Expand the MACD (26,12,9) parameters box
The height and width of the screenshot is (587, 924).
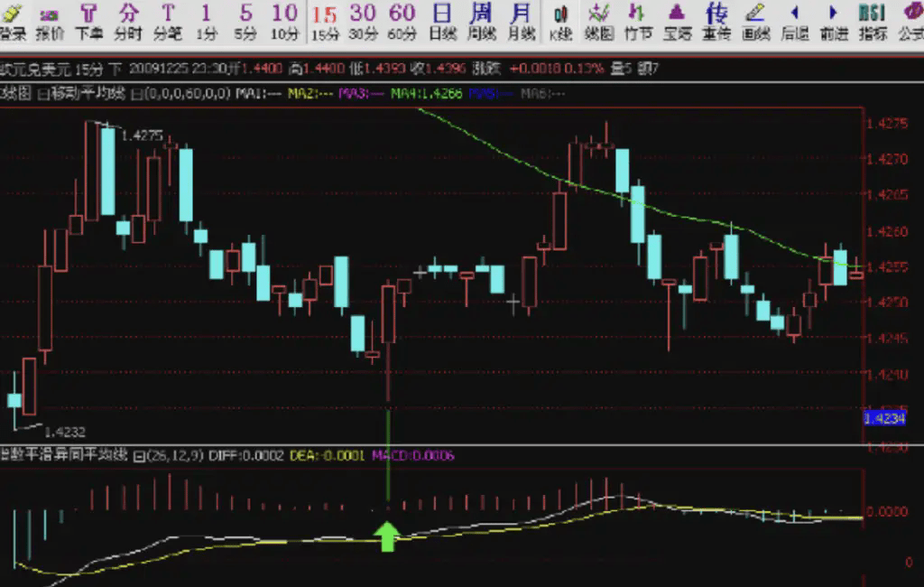pyautogui.click(x=138, y=456)
